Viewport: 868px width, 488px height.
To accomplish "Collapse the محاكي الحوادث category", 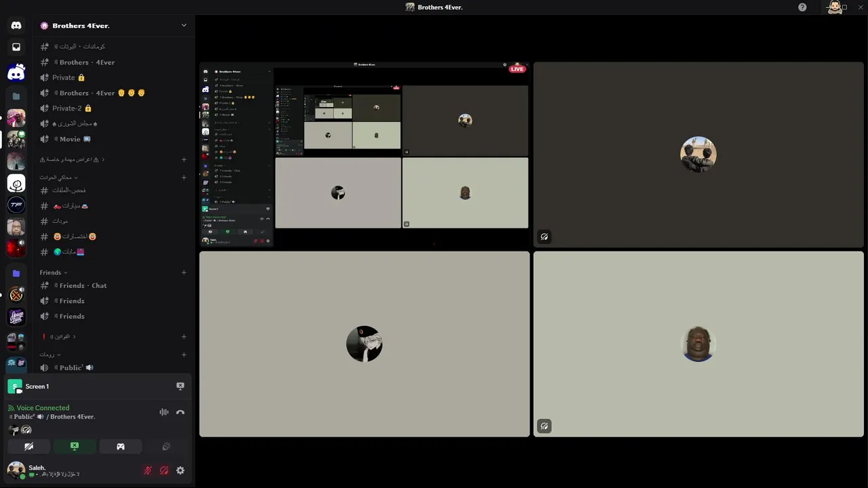I will pyautogui.click(x=58, y=178).
